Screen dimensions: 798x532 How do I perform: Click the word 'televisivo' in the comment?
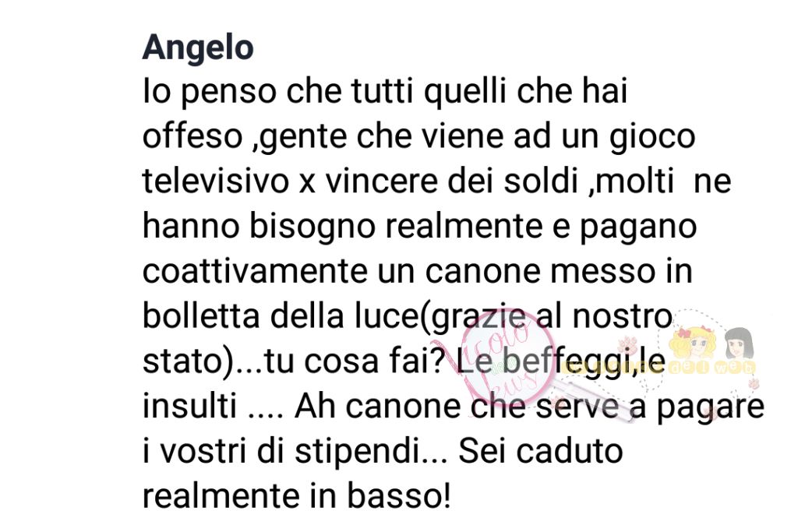[x=216, y=181]
